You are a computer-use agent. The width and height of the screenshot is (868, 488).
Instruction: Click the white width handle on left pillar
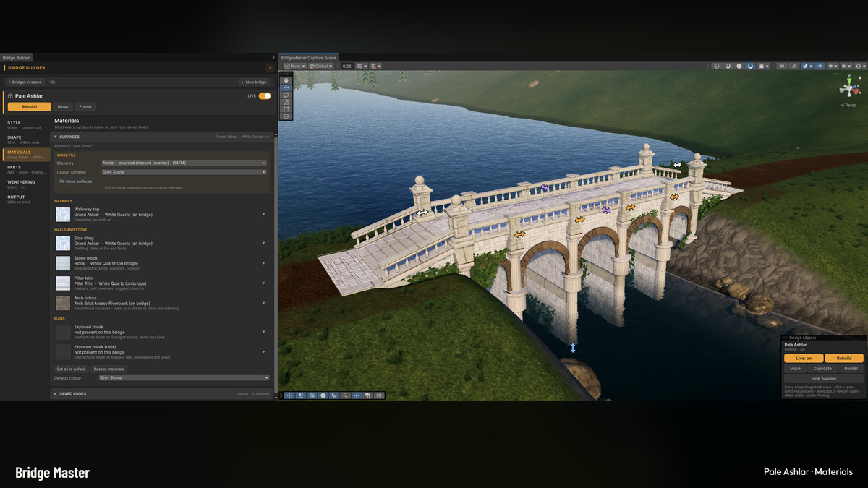422,213
